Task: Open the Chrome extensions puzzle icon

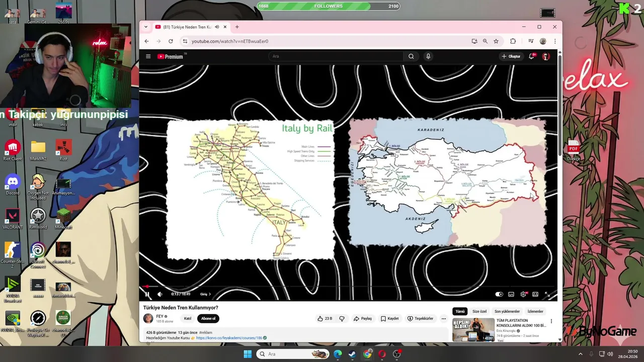Action: click(513, 41)
